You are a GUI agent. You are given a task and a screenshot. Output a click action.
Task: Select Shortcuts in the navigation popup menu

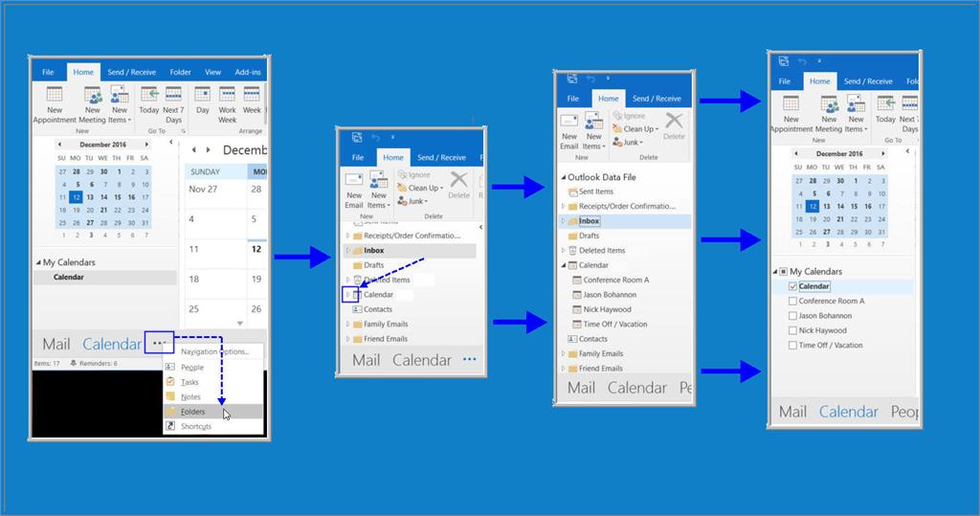195,426
